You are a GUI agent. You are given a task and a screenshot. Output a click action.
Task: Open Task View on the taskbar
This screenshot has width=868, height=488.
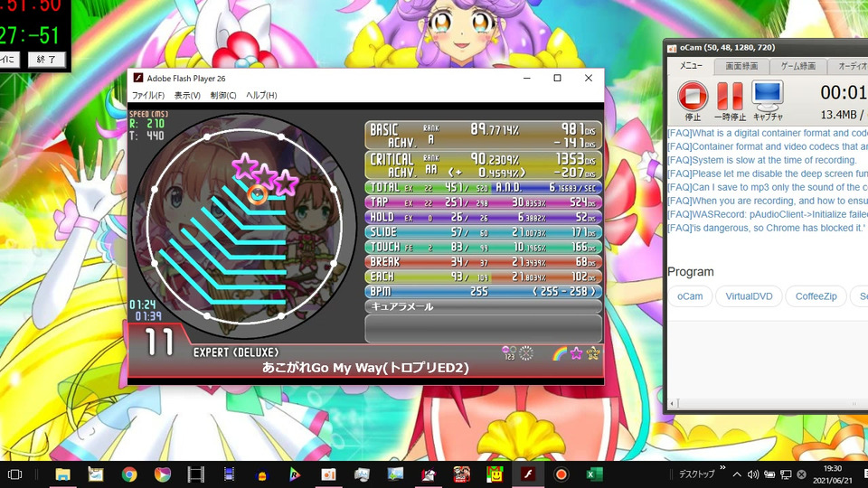(x=15, y=474)
